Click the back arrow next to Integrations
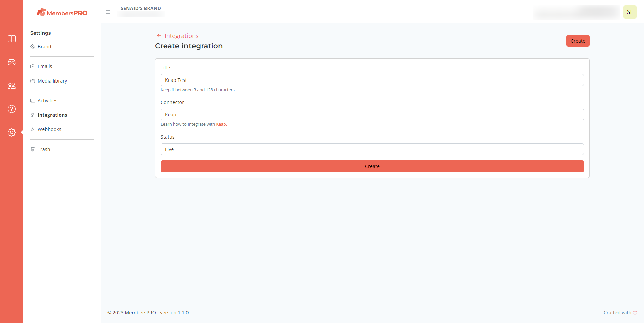 [x=159, y=36]
